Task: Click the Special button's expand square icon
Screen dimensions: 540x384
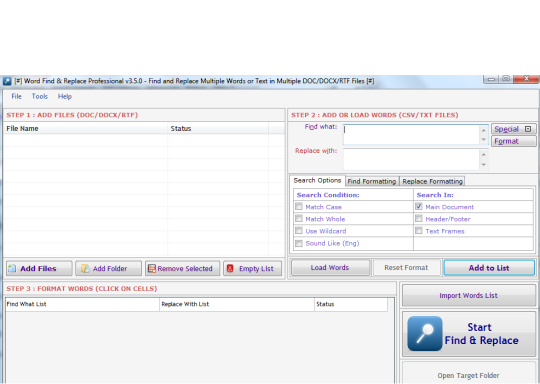Action: click(x=528, y=129)
